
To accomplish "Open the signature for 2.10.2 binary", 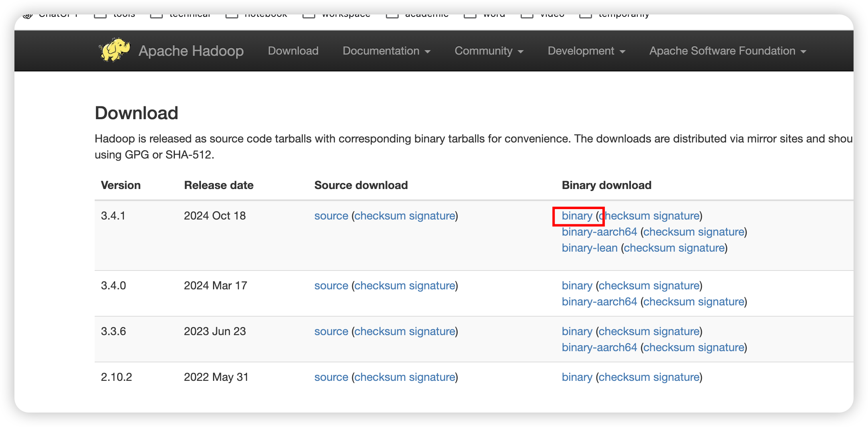I will (676, 377).
